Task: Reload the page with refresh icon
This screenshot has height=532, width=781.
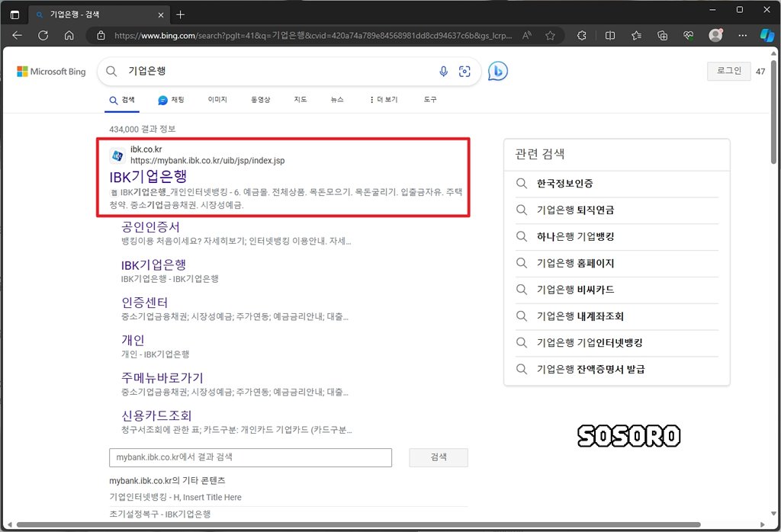Action: [43, 35]
